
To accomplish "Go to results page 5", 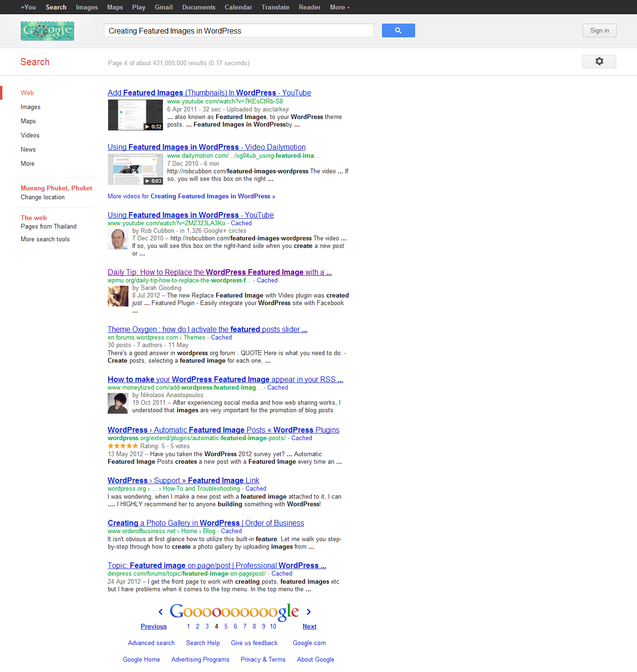I will 226,626.
